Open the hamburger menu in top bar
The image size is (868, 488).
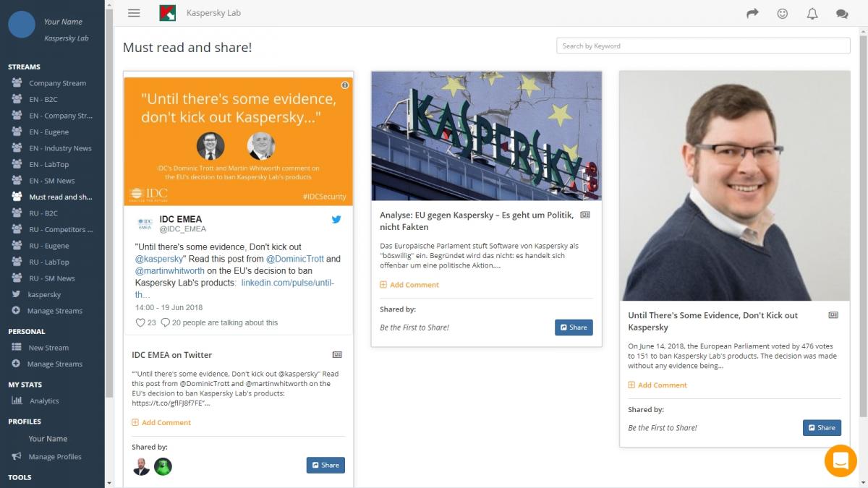pyautogui.click(x=133, y=13)
